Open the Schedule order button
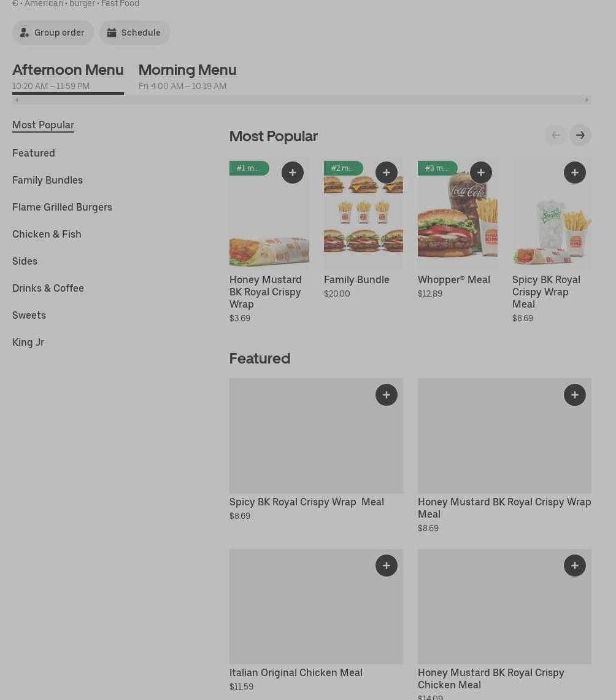 [135, 33]
